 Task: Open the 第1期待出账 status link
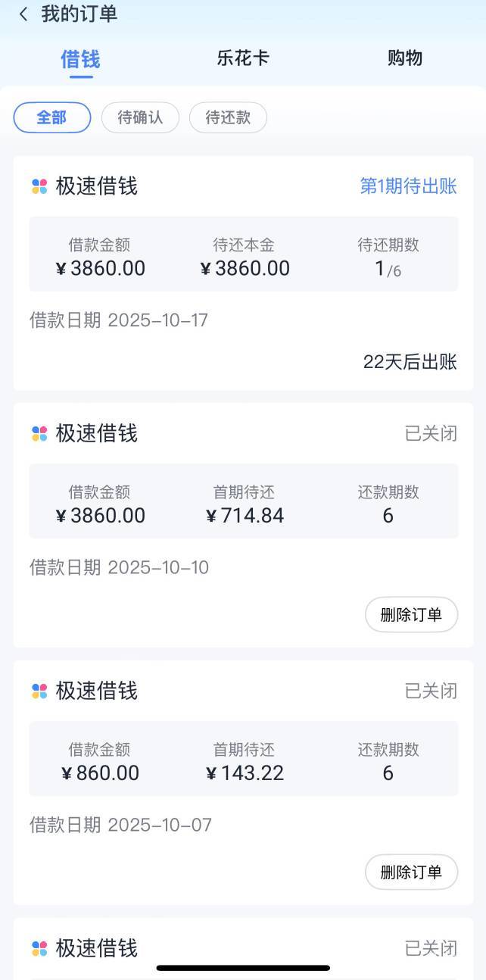click(408, 186)
